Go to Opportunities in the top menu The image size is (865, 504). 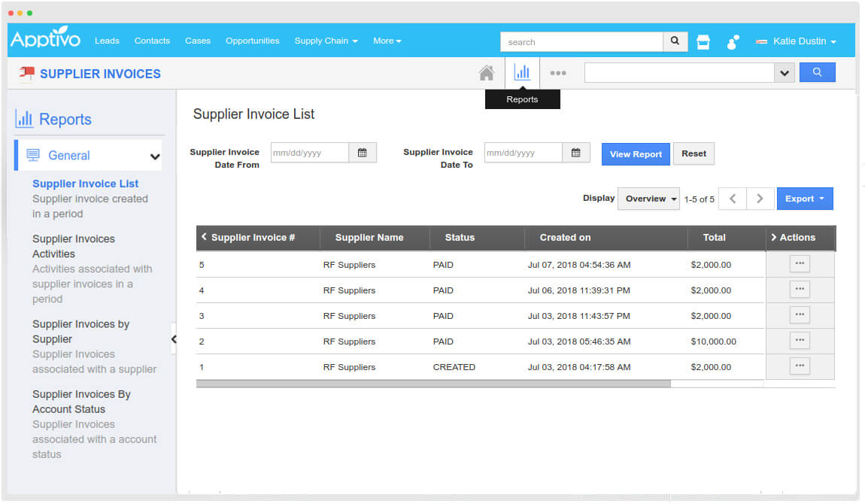[252, 41]
